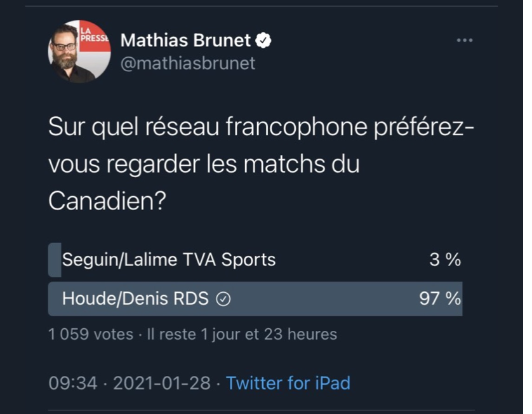Click the 2021-01-28 date
Screen dimensions: 532x414
[x=162, y=384]
